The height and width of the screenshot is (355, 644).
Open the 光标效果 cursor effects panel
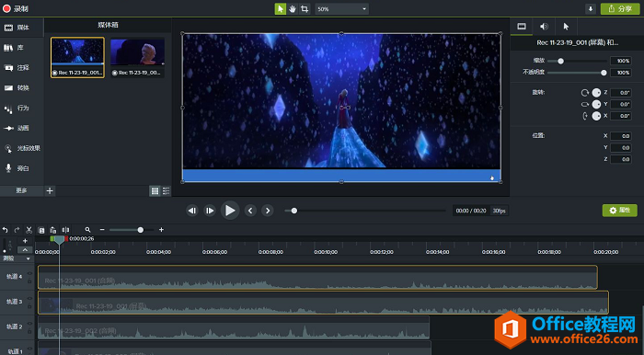[21, 149]
